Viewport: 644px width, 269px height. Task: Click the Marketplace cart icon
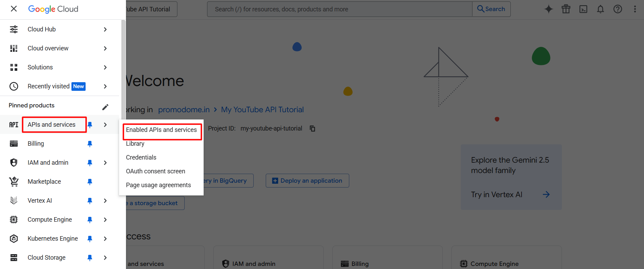point(14,182)
